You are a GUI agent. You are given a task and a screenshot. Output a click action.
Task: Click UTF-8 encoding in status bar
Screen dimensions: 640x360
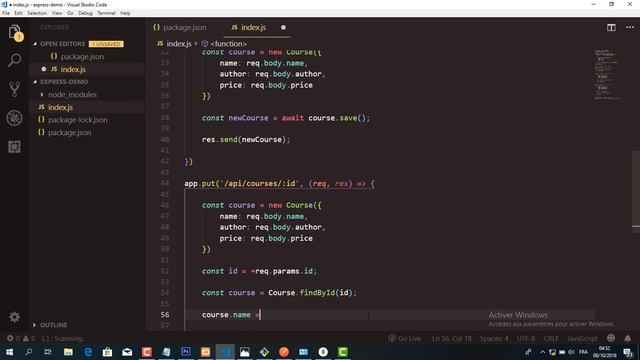526,338
